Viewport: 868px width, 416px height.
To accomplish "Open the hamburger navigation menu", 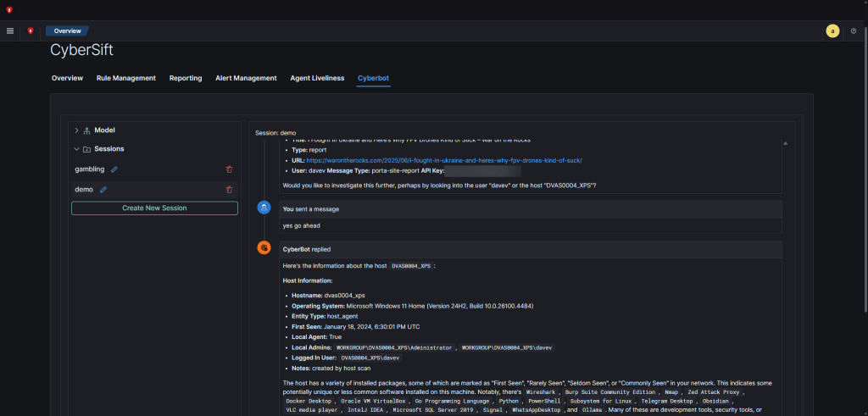I will tap(10, 31).
